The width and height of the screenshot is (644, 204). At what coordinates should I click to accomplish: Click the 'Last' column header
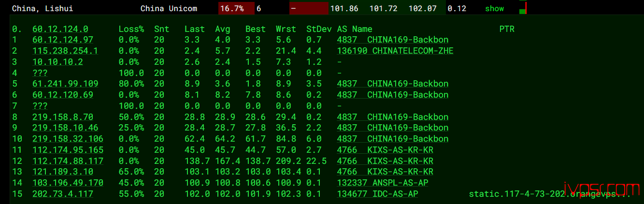tap(195, 29)
